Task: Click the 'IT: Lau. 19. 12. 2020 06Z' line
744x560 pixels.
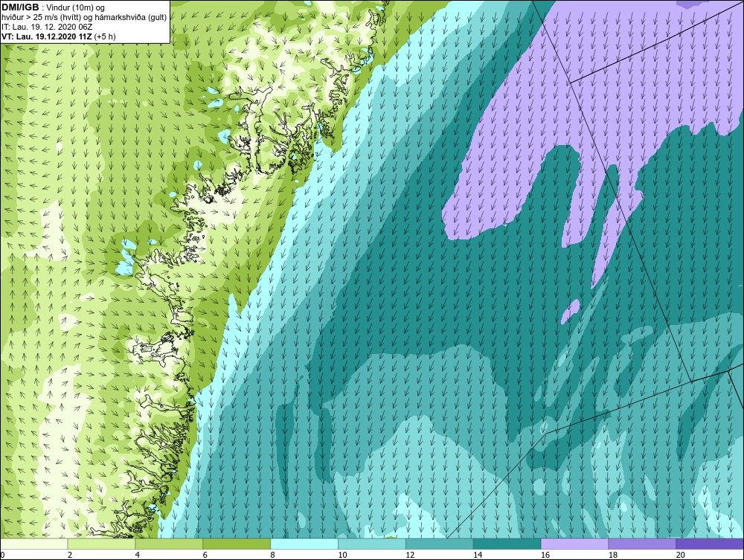Action: 46,27
